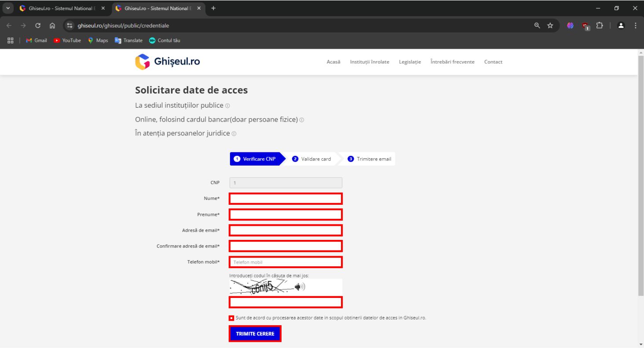
Task: Focus the 'Adresă de email' field
Action: [285, 230]
